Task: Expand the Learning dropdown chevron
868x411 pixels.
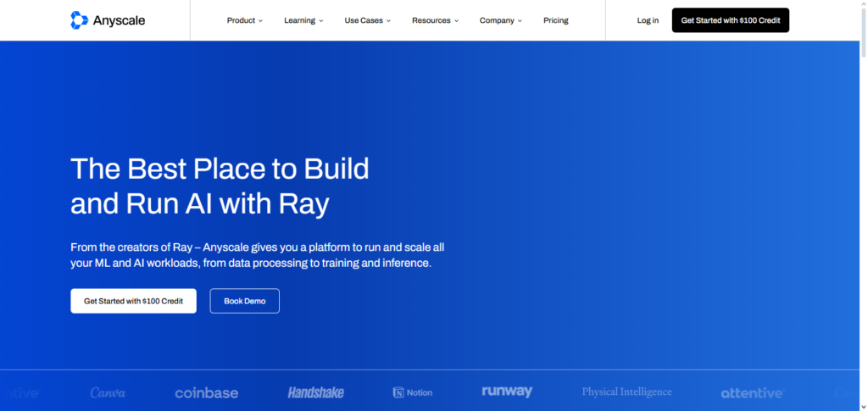Action: coord(321,21)
